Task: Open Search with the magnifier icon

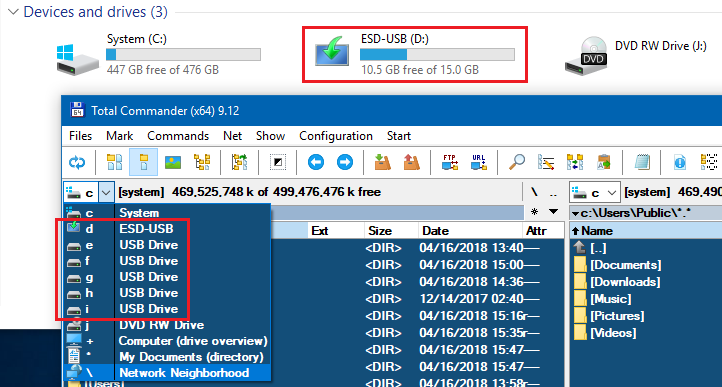Action: (x=517, y=162)
